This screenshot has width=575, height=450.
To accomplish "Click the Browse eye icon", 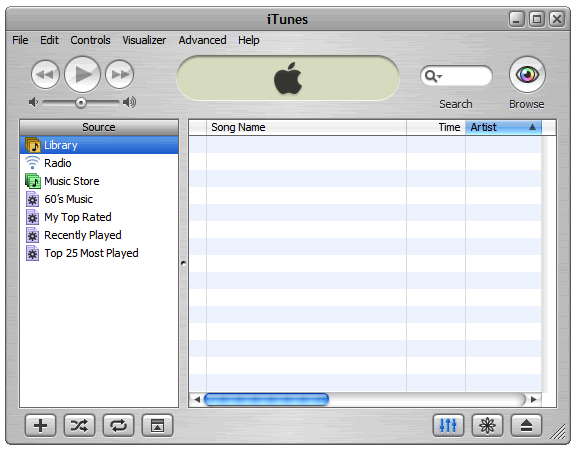I will pyautogui.click(x=527, y=74).
